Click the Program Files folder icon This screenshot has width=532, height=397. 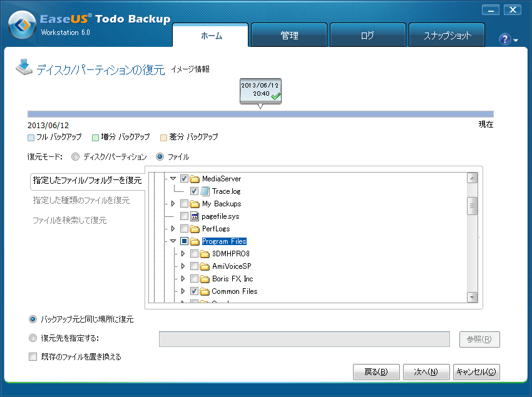tap(195, 241)
